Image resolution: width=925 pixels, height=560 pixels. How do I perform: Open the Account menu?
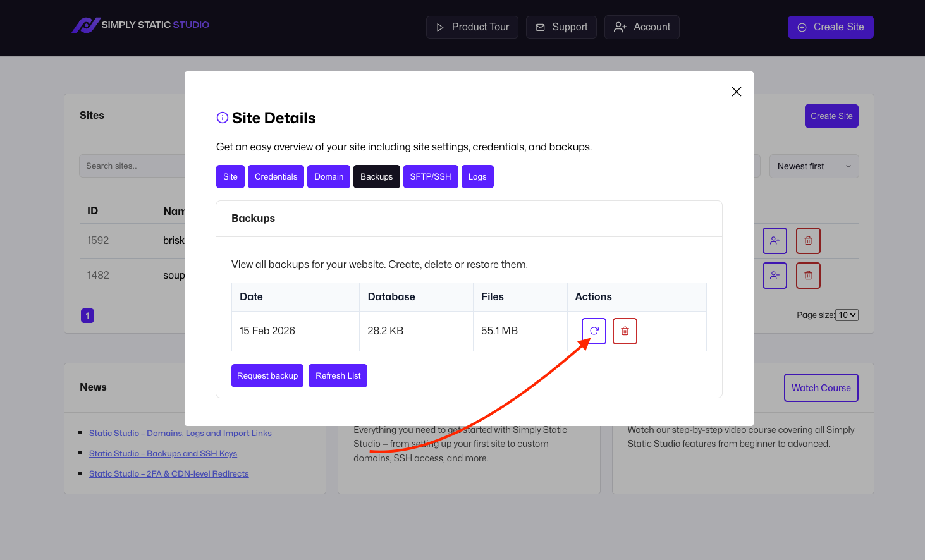(x=642, y=27)
